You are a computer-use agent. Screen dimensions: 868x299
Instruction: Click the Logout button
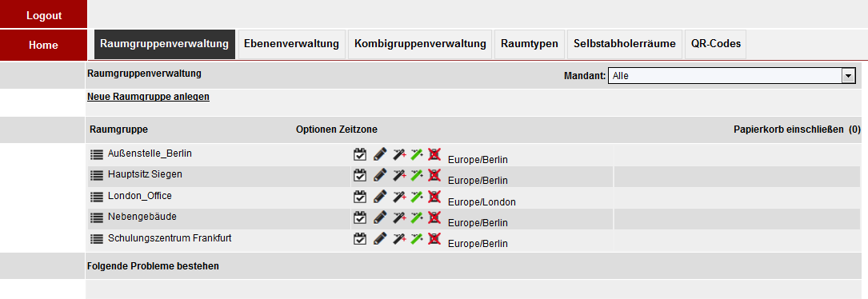click(44, 15)
